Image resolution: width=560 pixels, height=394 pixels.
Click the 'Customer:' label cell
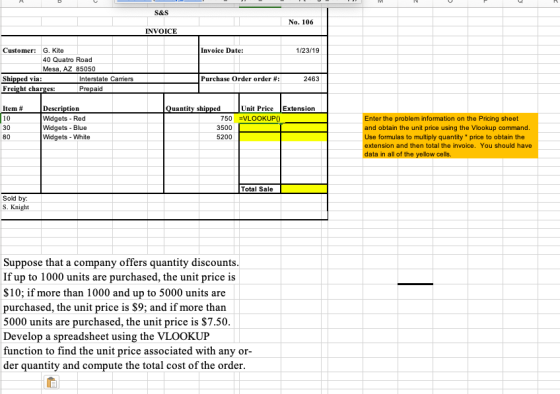tap(19, 50)
